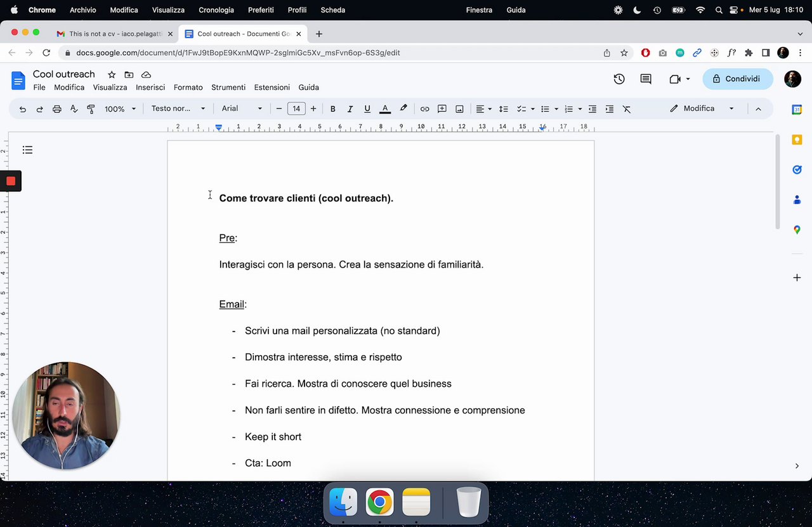Open the Guida menu in Docs

pyautogui.click(x=309, y=88)
